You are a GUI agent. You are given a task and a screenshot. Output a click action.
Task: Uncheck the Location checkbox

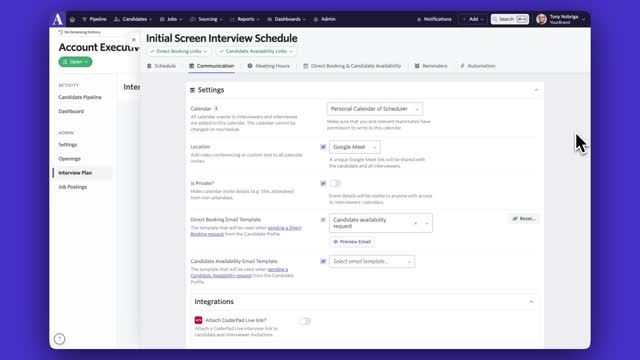(x=323, y=147)
